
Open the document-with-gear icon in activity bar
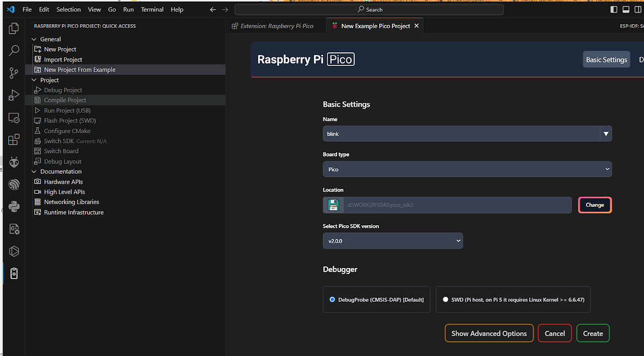click(14, 229)
